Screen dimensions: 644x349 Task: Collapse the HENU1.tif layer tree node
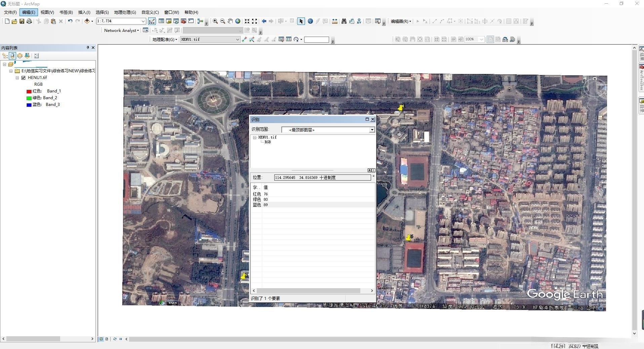(x=17, y=78)
